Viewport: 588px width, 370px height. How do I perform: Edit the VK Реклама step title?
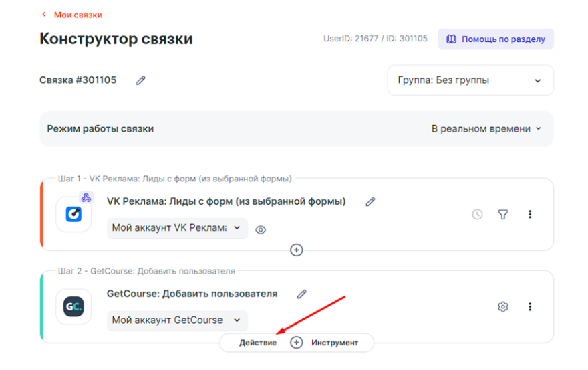pos(370,201)
